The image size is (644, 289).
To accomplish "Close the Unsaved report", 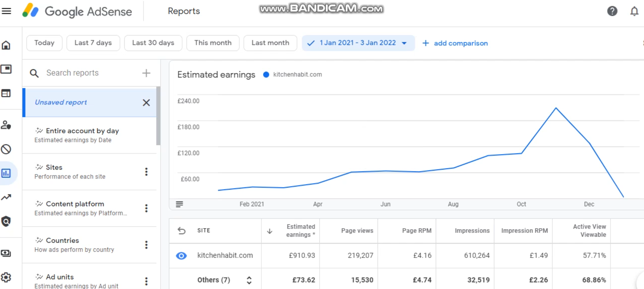I will pyautogui.click(x=146, y=102).
